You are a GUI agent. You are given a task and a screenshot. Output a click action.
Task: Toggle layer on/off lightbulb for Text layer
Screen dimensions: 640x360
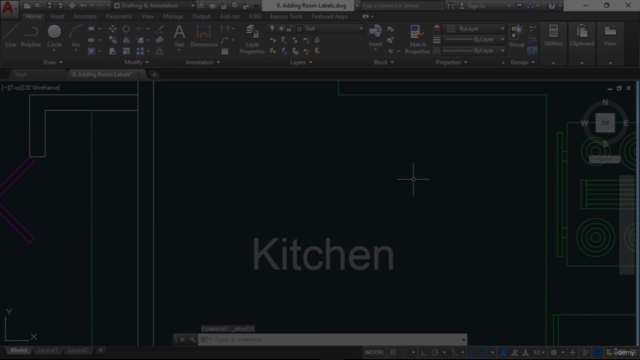(x=272, y=29)
